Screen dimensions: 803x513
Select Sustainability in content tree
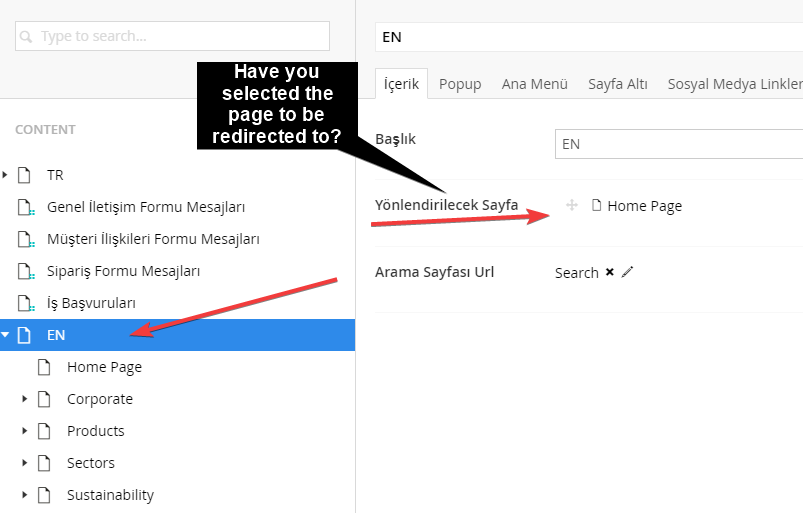[111, 495]
